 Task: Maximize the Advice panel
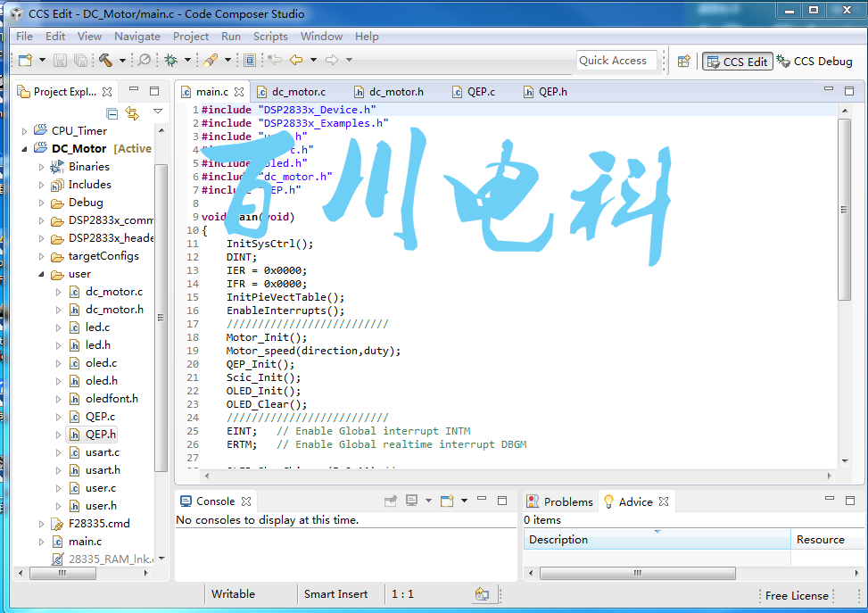850,501
